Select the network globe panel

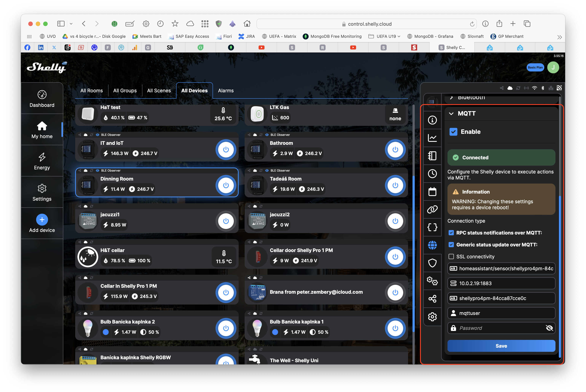coord(432,245)
